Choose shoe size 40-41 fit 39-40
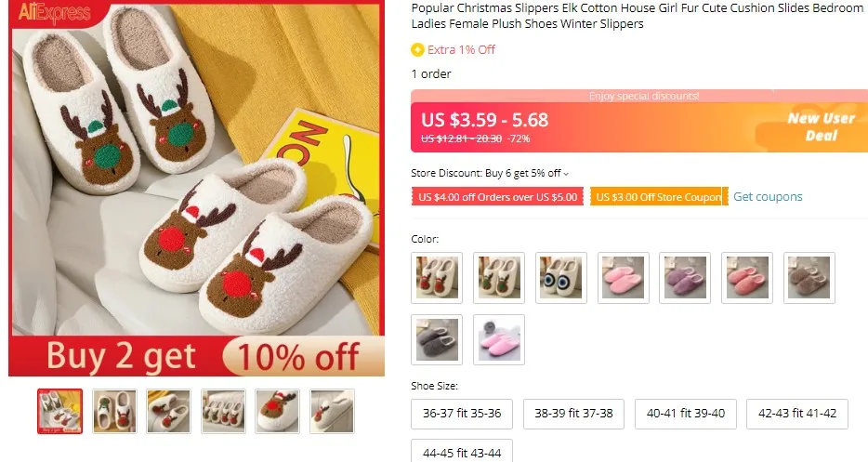Viewport: 868px width, 462px height. pyautogui.click(x=685, y=414)
